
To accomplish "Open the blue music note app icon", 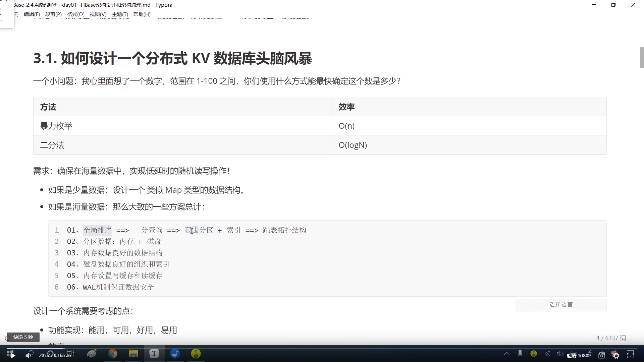I will click(175, 354).
